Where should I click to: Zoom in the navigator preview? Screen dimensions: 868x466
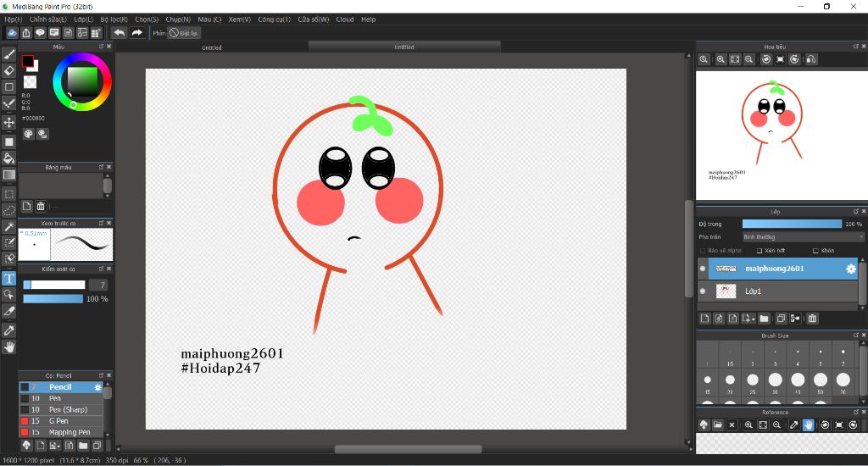721,59
